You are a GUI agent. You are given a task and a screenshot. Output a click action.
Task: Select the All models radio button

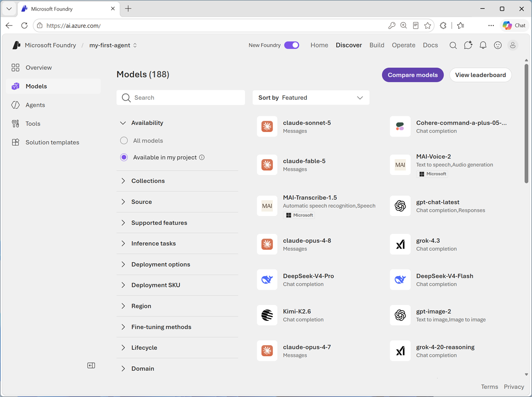(x=124, y=140)
